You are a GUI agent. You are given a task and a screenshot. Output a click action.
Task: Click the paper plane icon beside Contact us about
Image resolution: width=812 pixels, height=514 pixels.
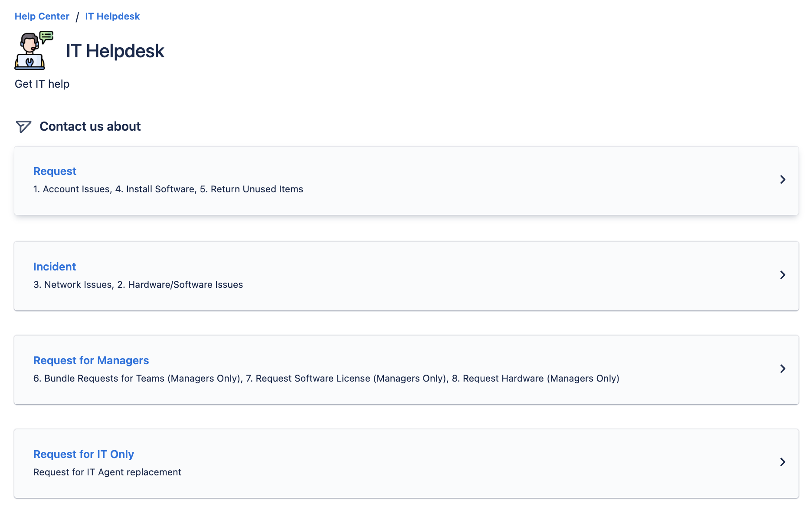pos(23,126)
